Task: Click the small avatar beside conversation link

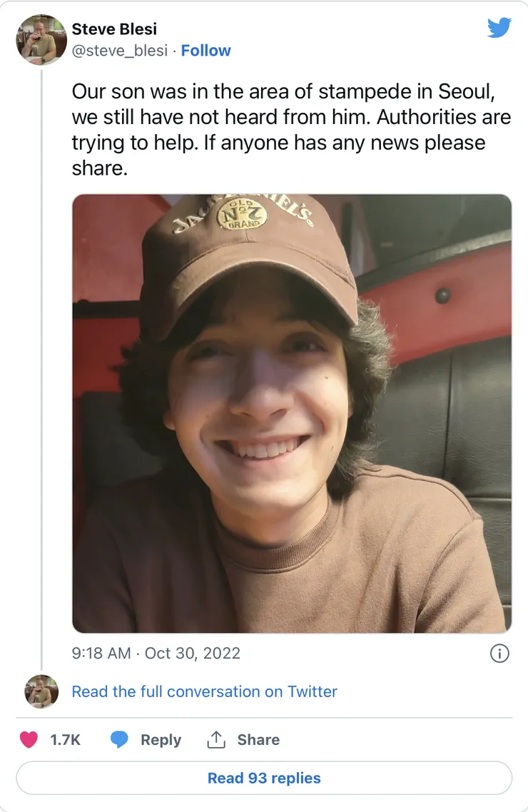Action: pyautogui.click(x=41, y=691)
